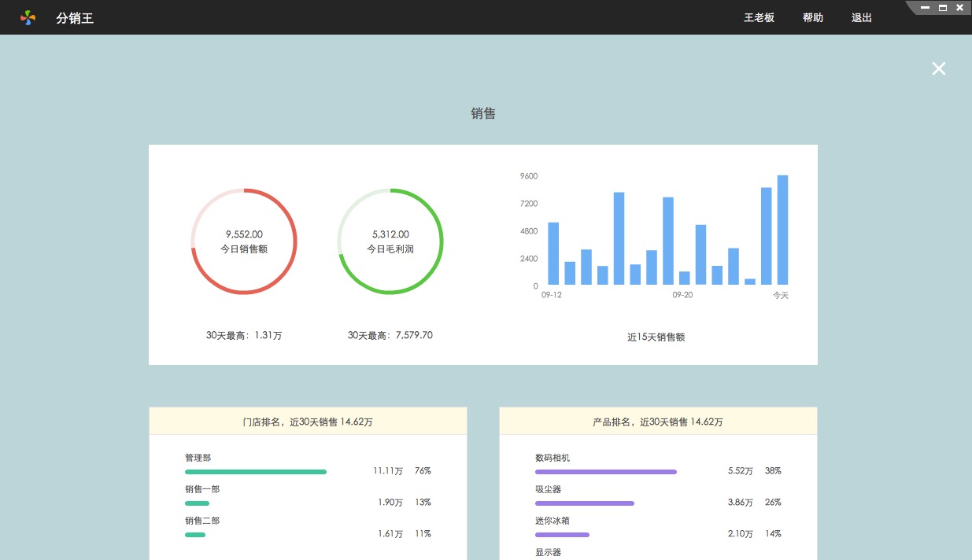Minimize the application window
The width and height of the screenshot is (972, 560).
click(925, 8)
